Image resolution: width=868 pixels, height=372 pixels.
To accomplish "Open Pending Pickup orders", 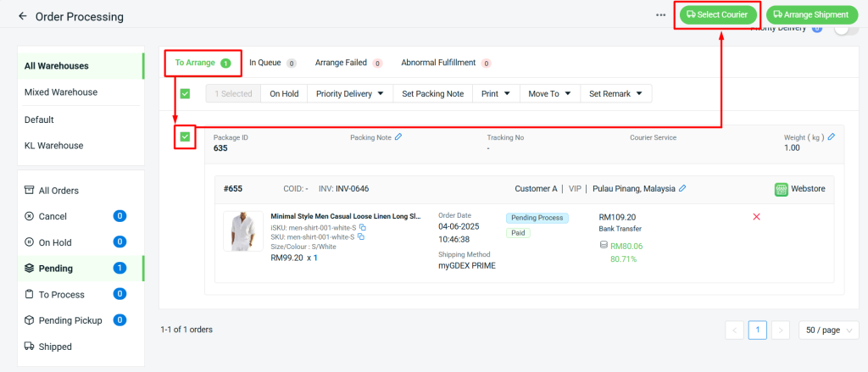I will 81,320.
